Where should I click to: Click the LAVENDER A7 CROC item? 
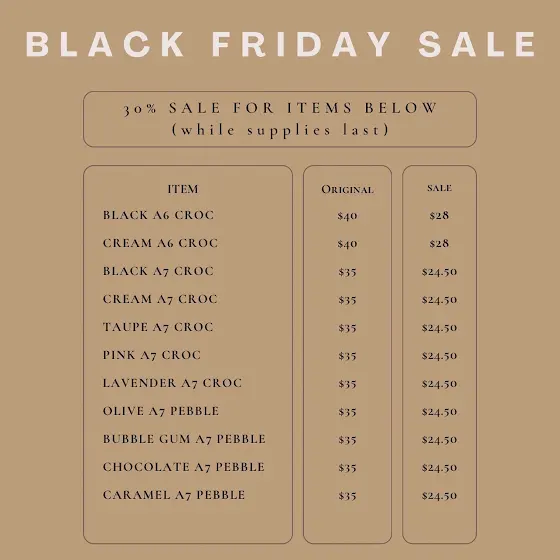[x=172, y=383]
